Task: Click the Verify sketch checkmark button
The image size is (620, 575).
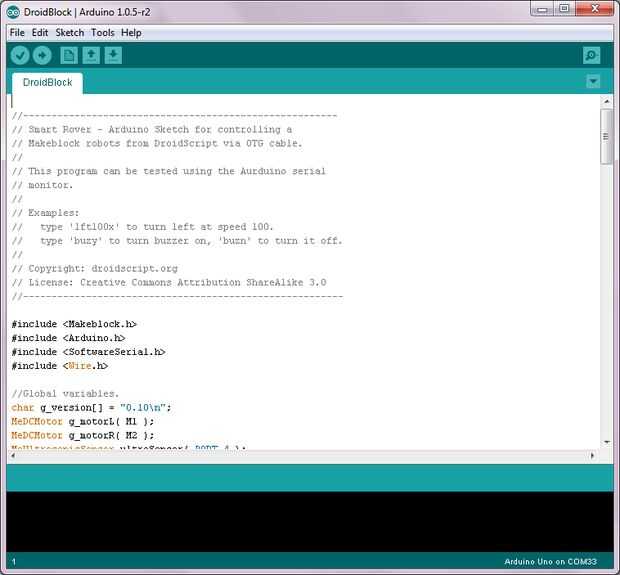Action: (20, 55)
